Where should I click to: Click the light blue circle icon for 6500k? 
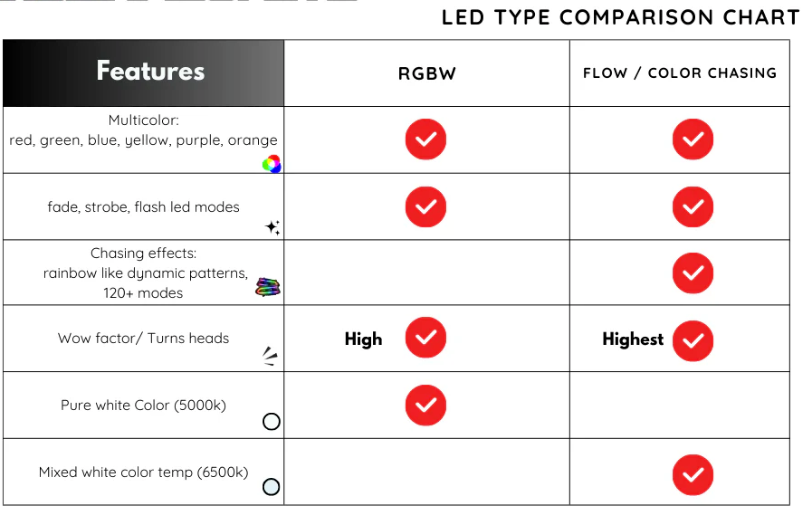[x=271, y=487]
